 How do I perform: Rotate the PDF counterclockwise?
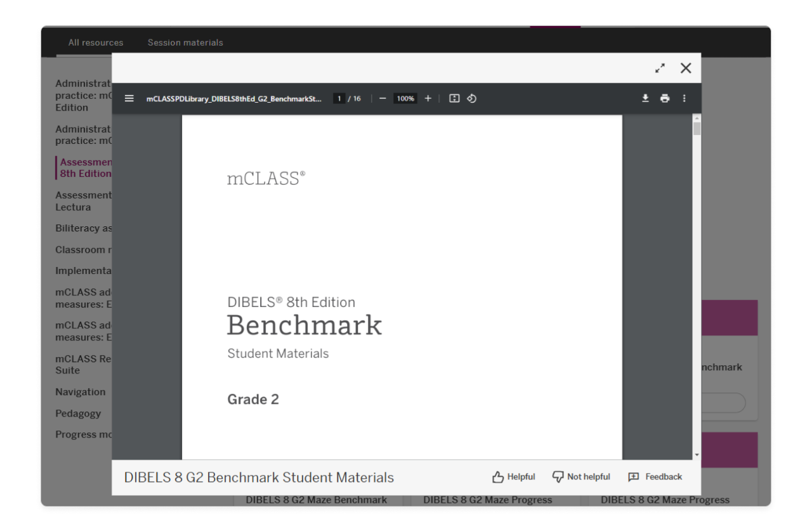(x=471, y=98)
